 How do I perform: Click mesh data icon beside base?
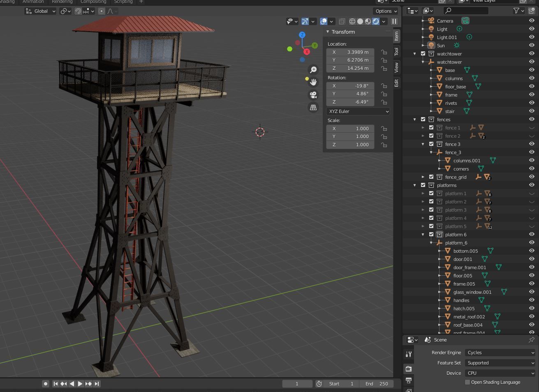pyautogui.click(x=467, y=70)
